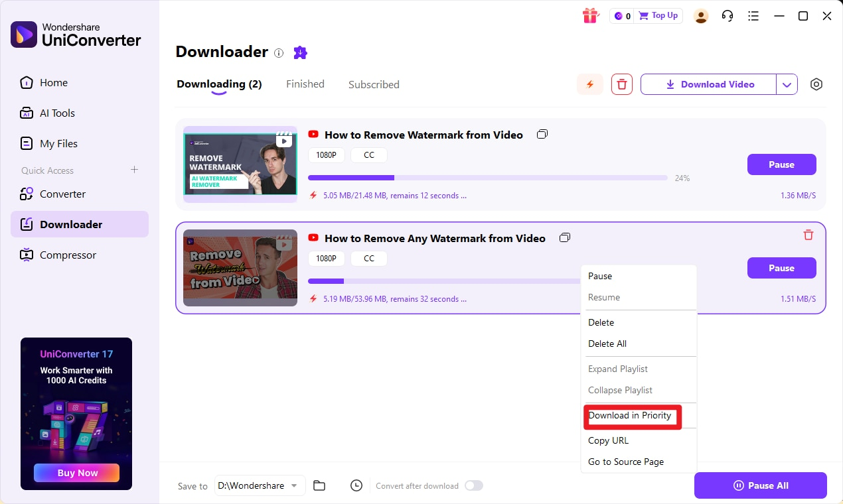This screenshot has width=843, height=504.
Task: Open My Files in the sidebar
Action: click(x=80, y=144)
